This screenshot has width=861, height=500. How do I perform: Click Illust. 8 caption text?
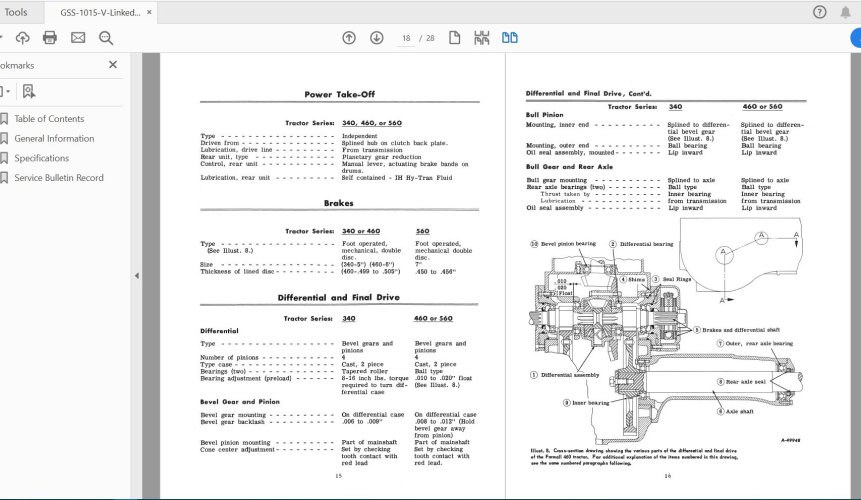(634, 457)
